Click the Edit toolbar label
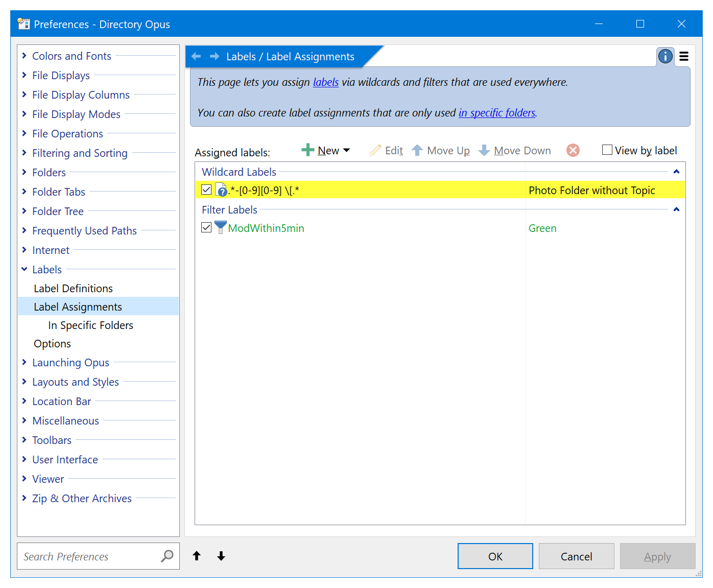The width and height of the screenshot is (713, 588). click(x=394, y=150)
